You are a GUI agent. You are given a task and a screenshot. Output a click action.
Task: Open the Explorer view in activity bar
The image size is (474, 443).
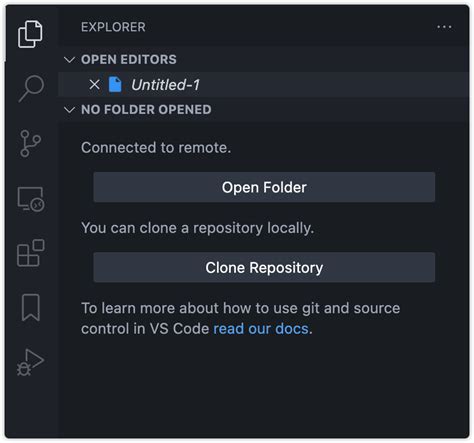coord(30,34)
